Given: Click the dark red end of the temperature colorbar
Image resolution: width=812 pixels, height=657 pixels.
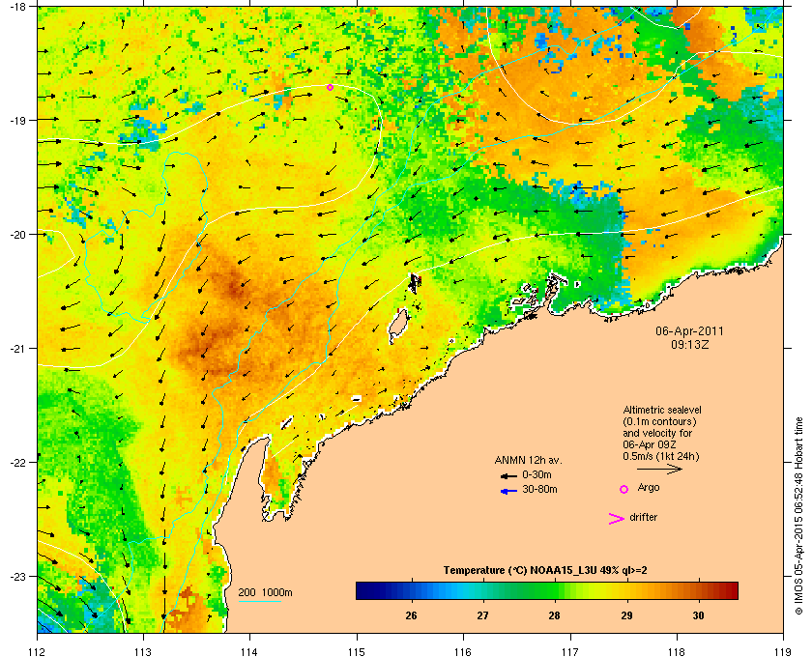Looking at the screenshot, I should 733,590.
